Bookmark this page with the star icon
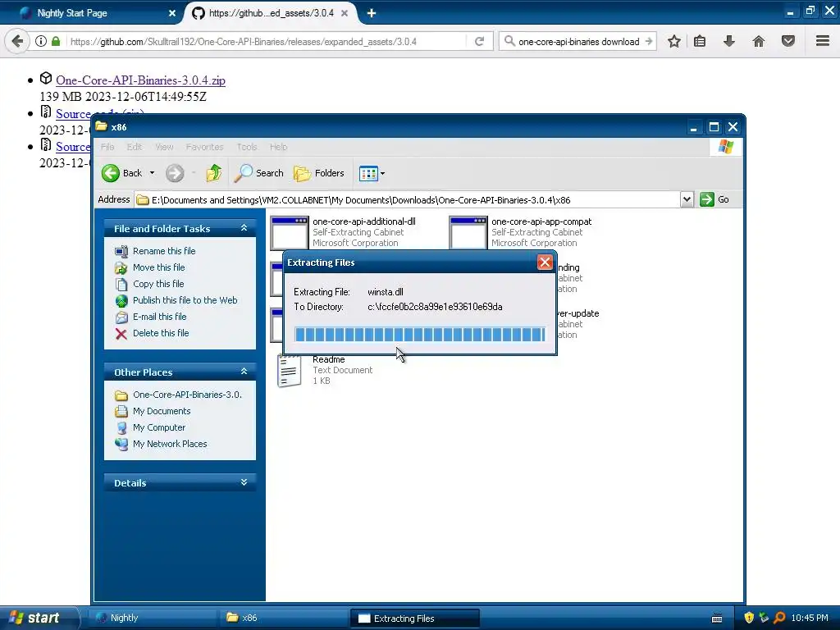 674,41
